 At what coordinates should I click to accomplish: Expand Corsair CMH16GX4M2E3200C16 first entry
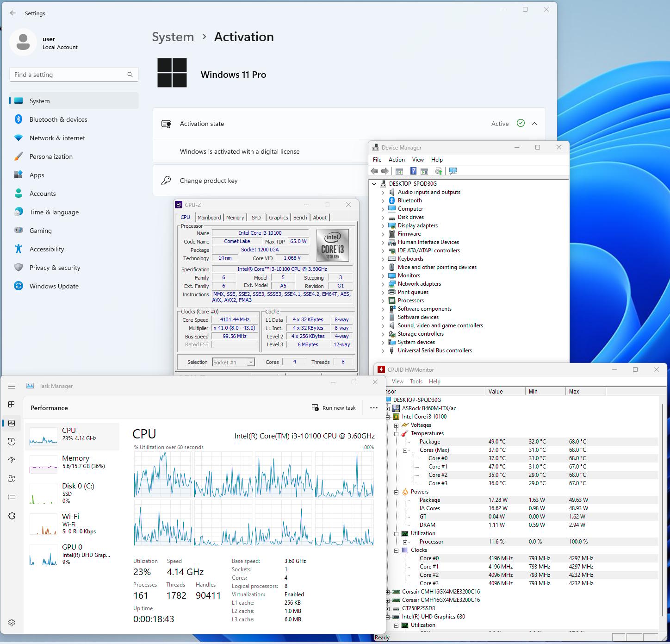point(388,592)
